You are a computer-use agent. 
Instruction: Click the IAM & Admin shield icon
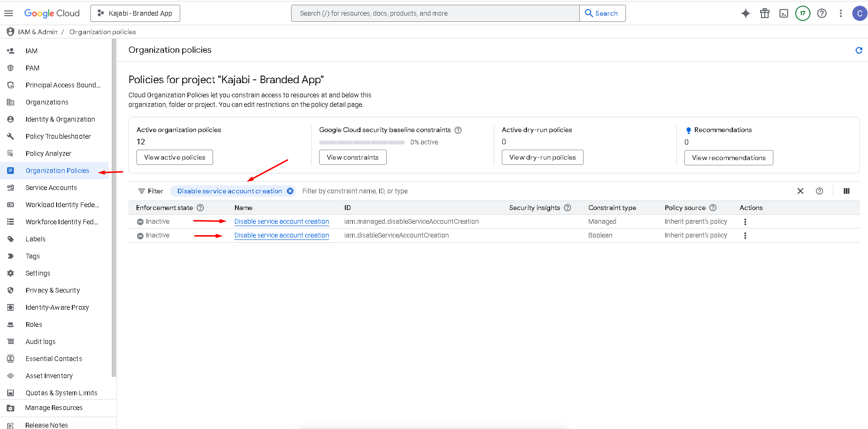[10, 32]
